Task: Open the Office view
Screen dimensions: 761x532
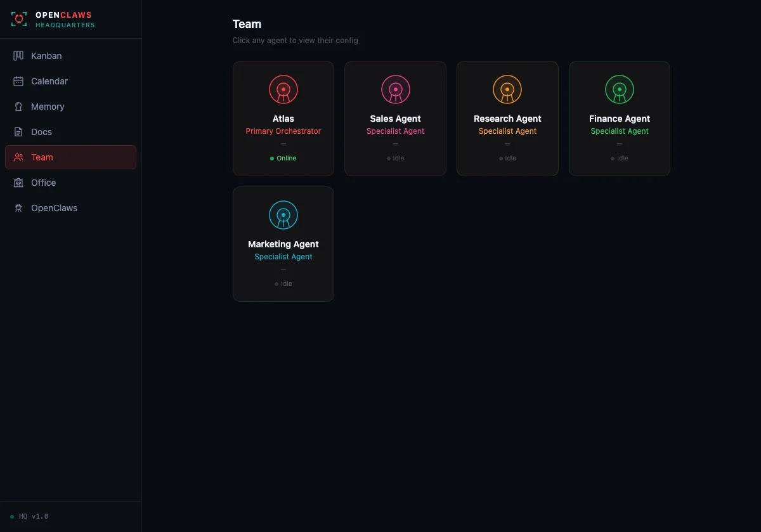Action: click(70, 183)
